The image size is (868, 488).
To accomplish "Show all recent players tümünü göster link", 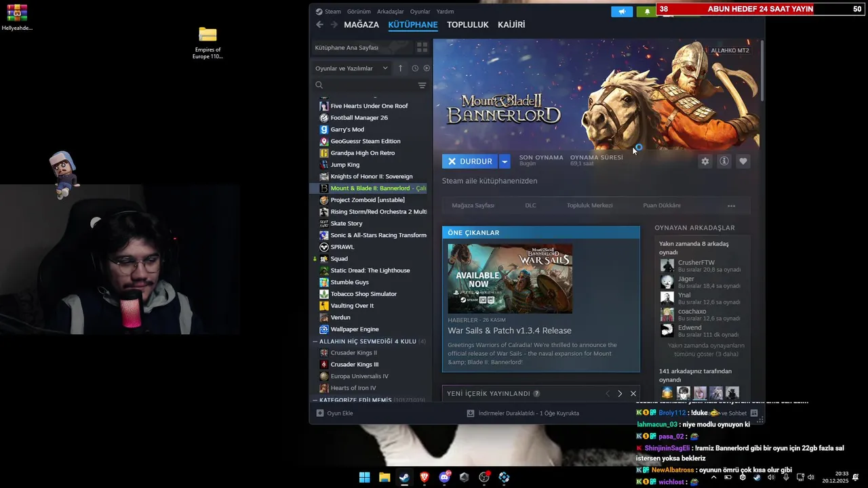I will pyautogui.click(x=706, y=350).
